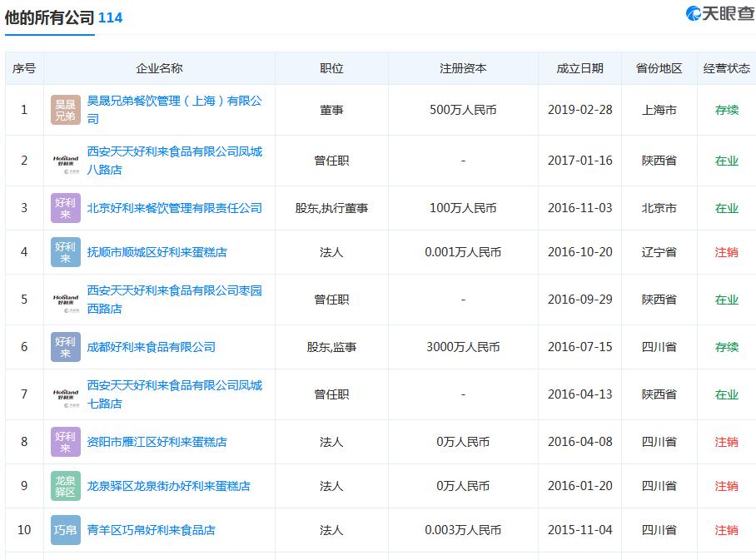The image size is (756, 560).
Task: Select the 他的所有公司 114 tab
Action: (63, 17)
